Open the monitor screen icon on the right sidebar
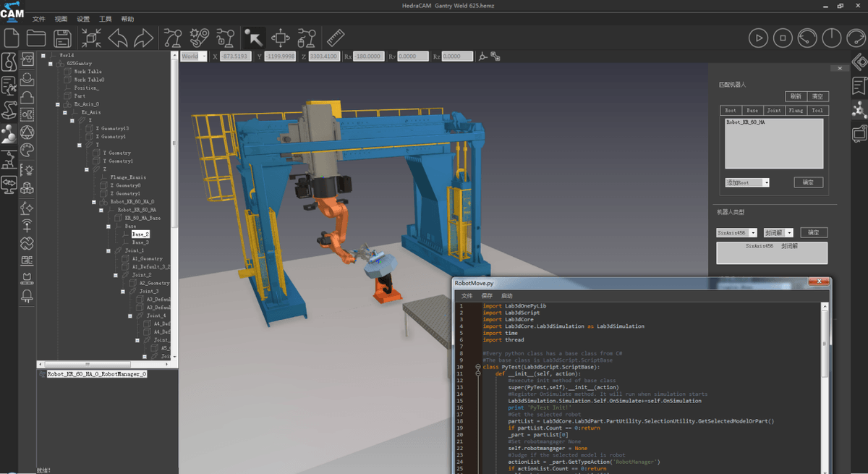Image resolution: width=868 pixels, height=474 pixels. [859, 134]
